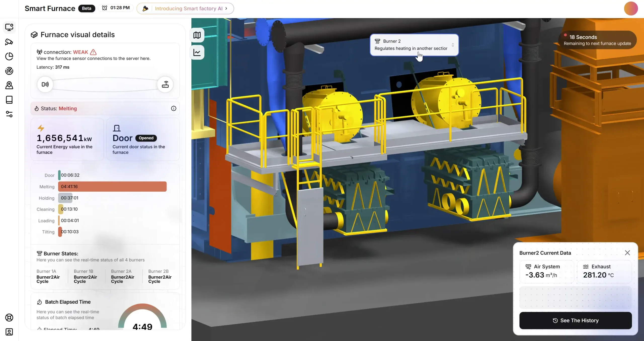Toggle the line chart view button
The width and height of the screenshot is (644, 341).
(x=197, y=53)
